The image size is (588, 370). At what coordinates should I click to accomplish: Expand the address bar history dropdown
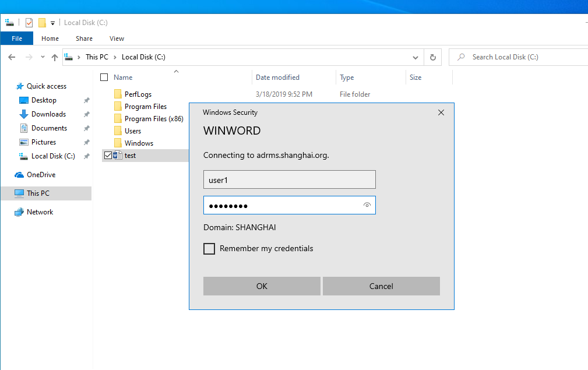415,57
